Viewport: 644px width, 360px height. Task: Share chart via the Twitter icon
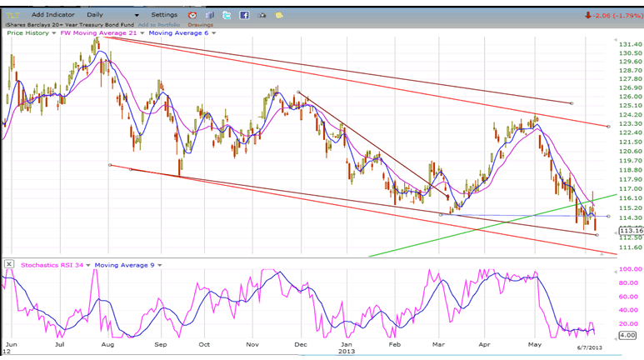click(x=227, y=15)
